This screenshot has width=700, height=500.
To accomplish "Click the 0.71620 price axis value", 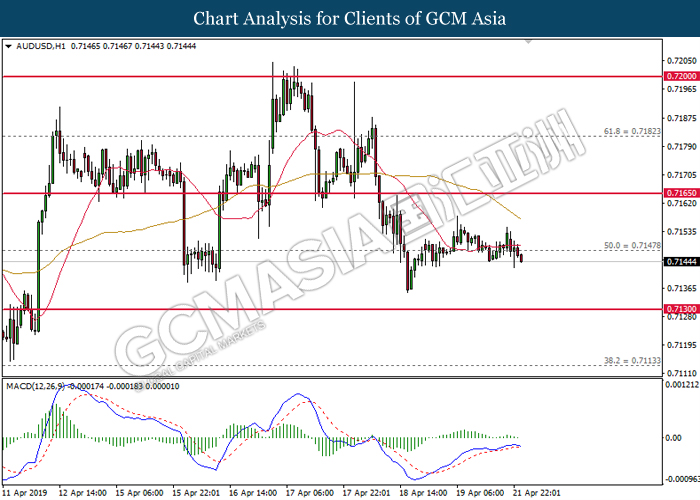I will pos(681,204).
